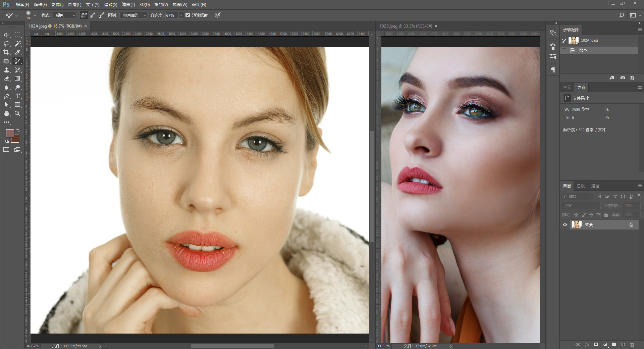Open the 檔案(F) menu
The image size is (644, 349).
pos(22,5)
